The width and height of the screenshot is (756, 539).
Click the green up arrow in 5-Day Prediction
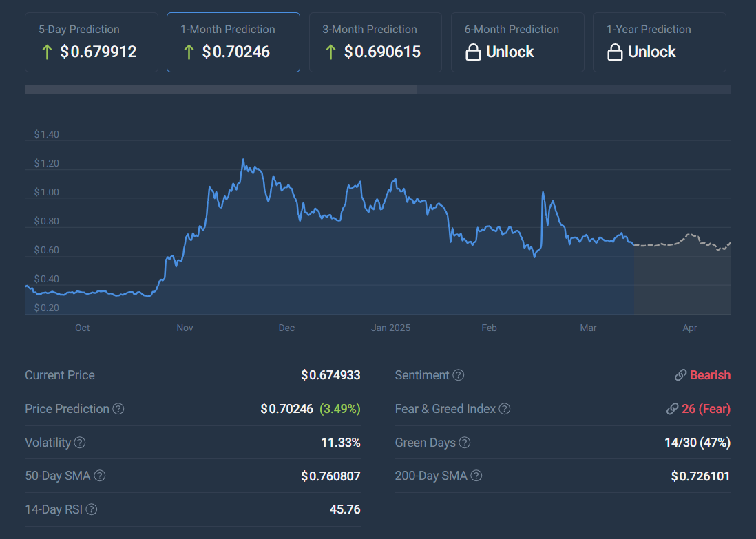pos(47,52)
